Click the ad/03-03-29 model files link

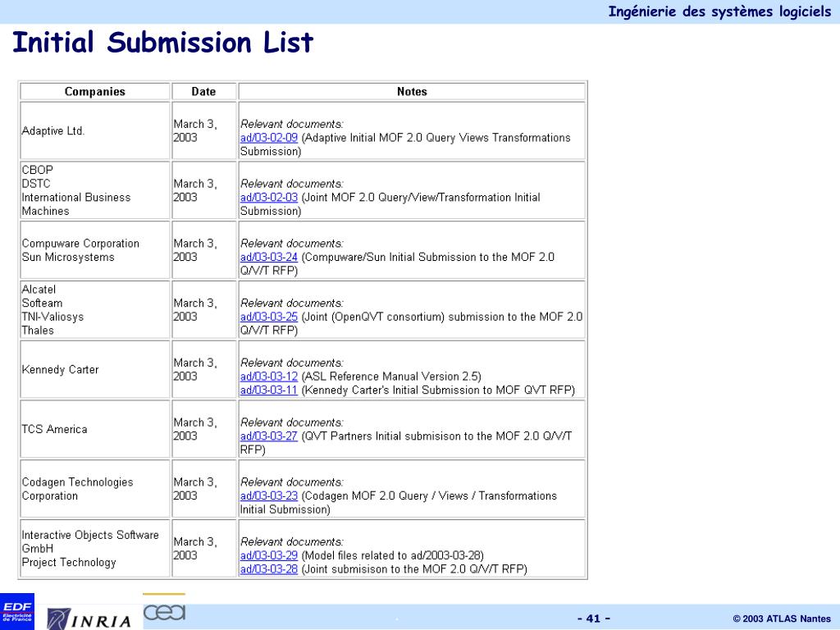click(x=268, y=555)
